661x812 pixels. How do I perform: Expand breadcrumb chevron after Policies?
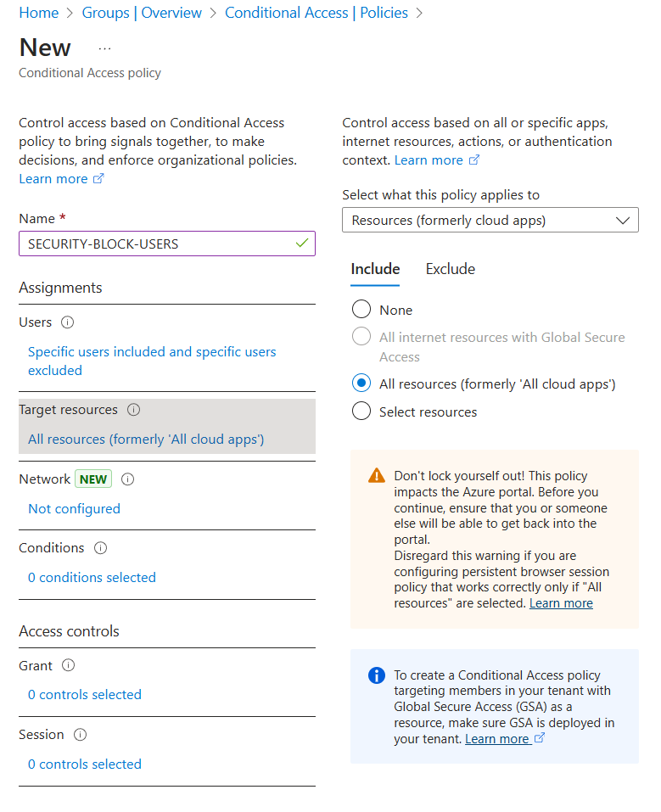[420, 13]
